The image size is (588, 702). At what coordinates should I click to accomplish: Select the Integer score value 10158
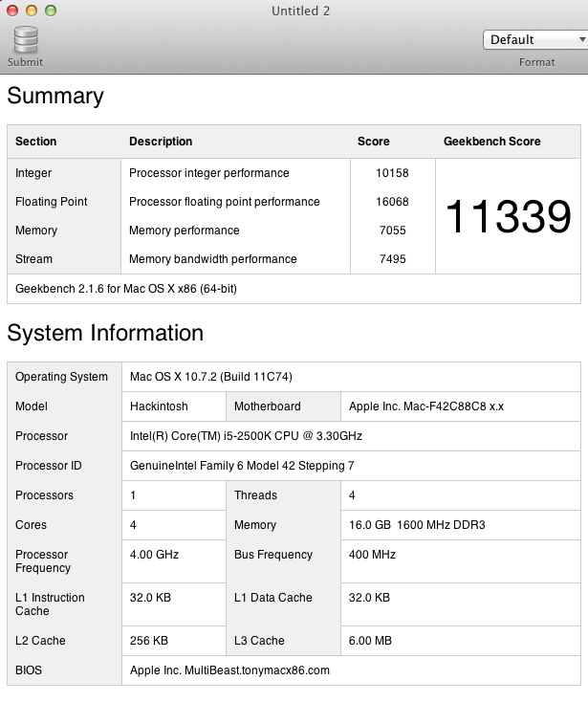(x=392, y=173)
